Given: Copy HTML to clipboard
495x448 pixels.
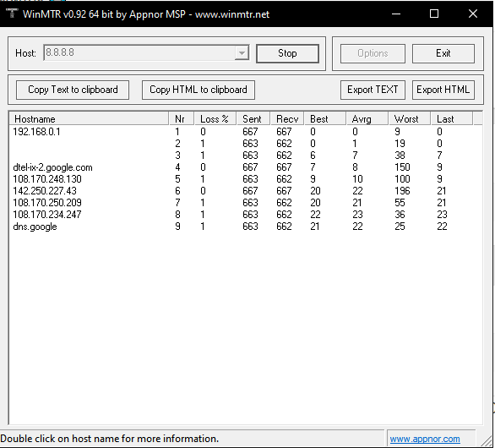Looking at the screenshot, I should [199, 90].
